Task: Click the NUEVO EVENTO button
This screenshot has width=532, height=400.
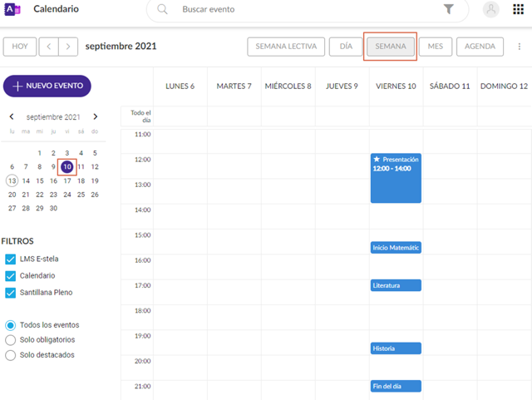Action: click(47, 86)
